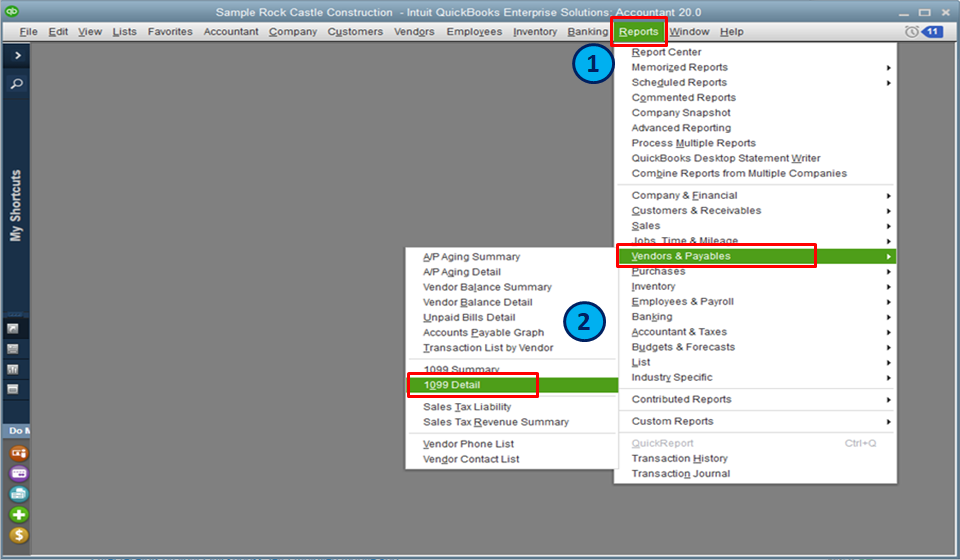The width and height of the screenshot is (960, 560).
Task: Click the teal printer-style Do More icon
Action: click(x=19, y=494)
